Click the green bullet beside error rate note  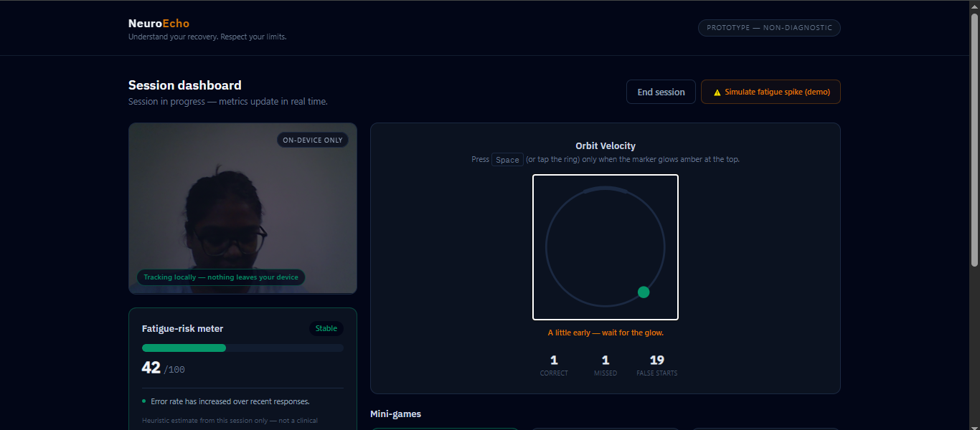(143, 401)
